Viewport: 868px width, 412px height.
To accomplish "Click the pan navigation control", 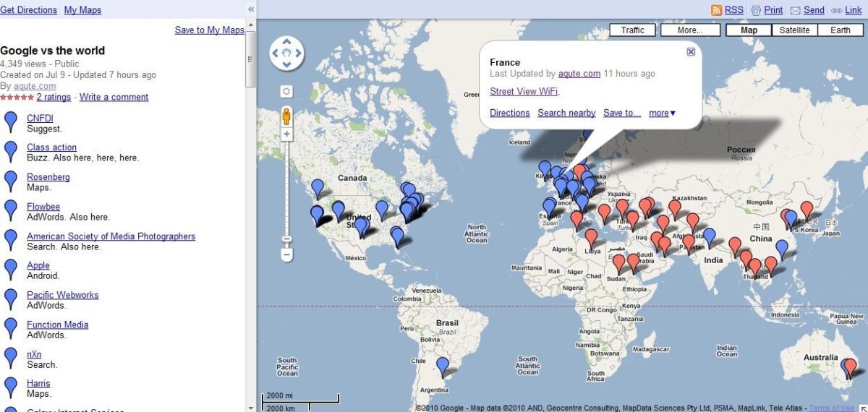I will 286,53.
